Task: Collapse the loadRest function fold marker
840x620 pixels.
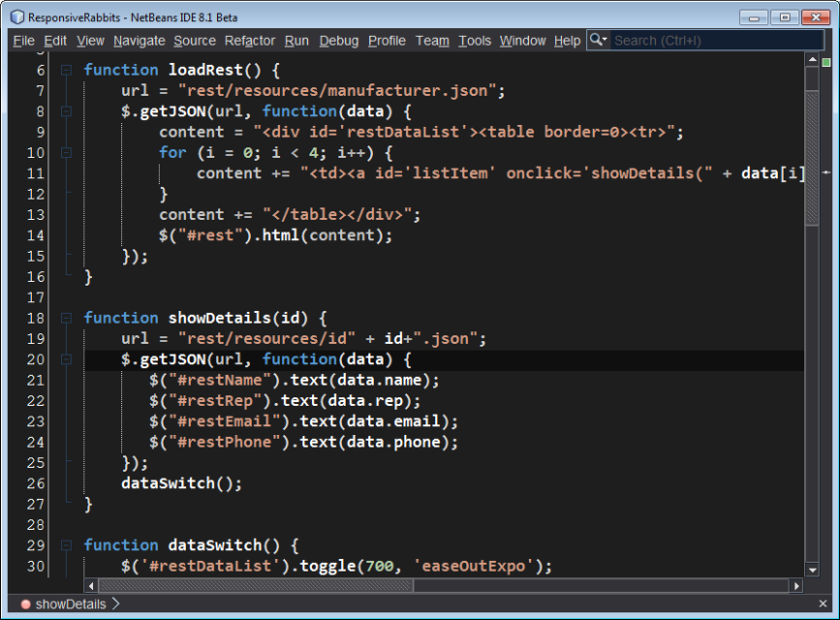Action: 65,70
